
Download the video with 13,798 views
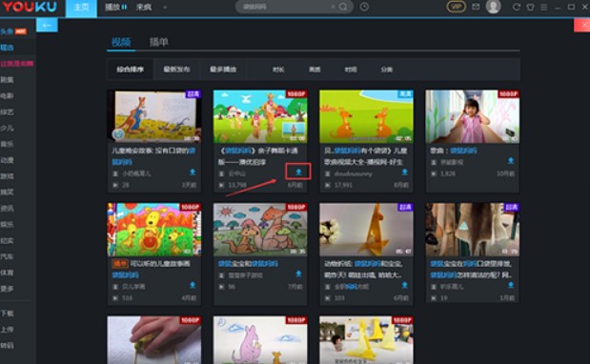[x=298, y=172]
